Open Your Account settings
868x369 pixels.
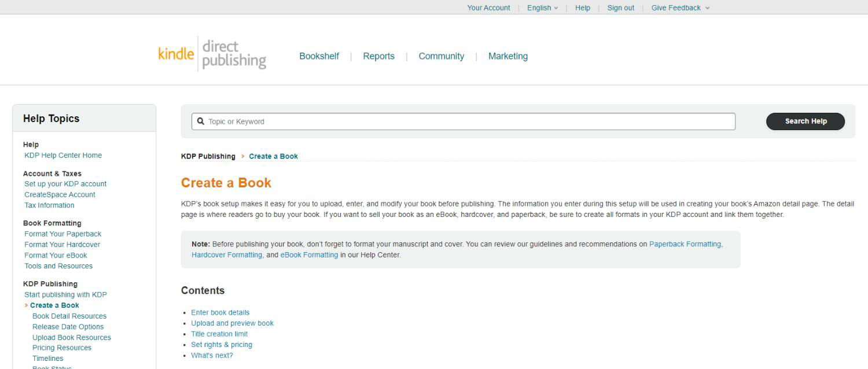(x=488, y=8)
